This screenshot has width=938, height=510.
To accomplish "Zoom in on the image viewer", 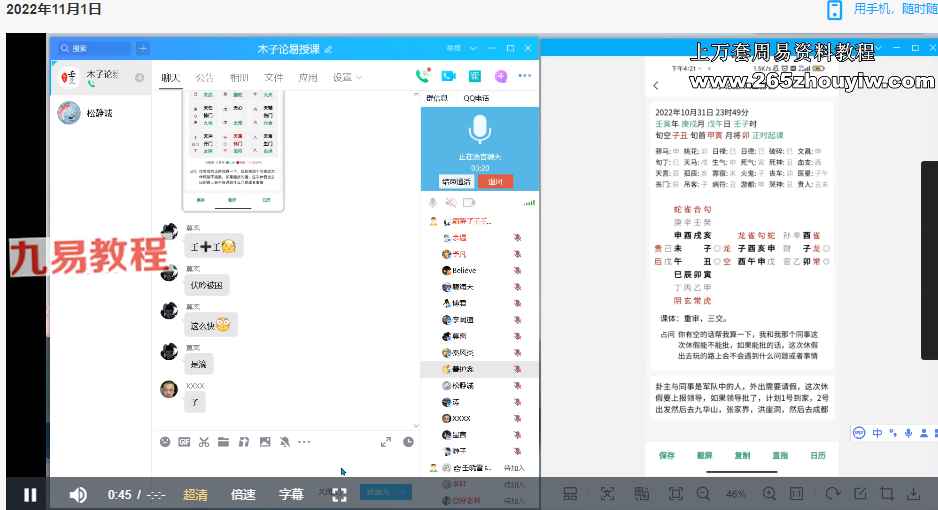I will pos(769,494).
